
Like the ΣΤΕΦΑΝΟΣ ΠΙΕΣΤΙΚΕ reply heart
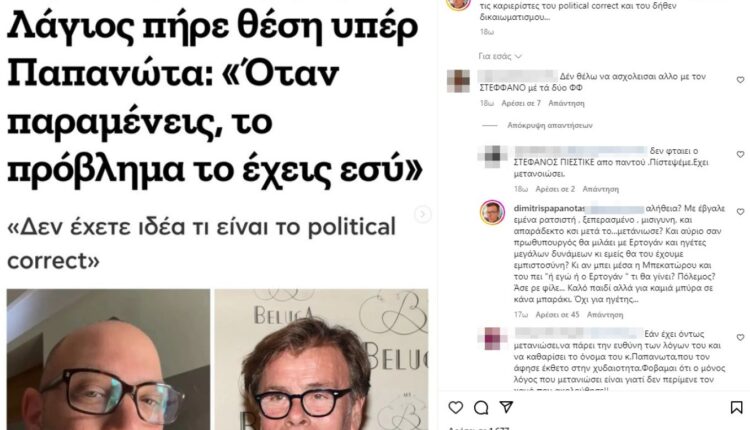(x=740, y=154)
